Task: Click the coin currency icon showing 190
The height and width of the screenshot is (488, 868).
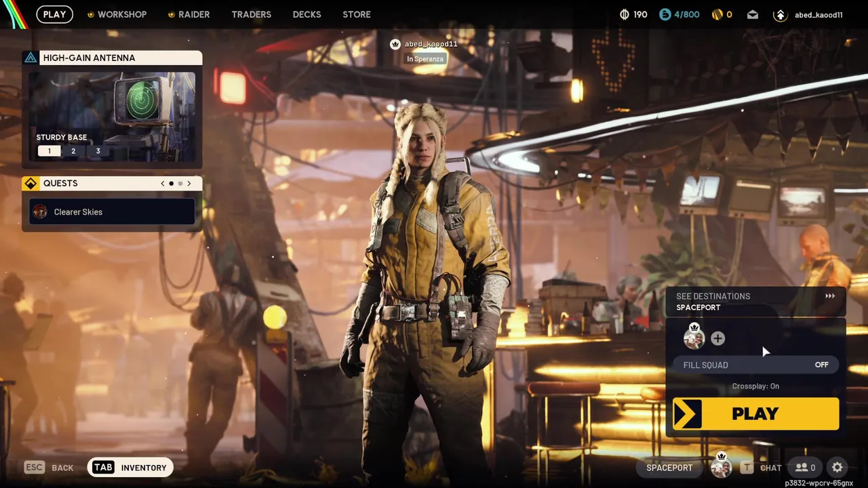Action: tap(625, 14)
